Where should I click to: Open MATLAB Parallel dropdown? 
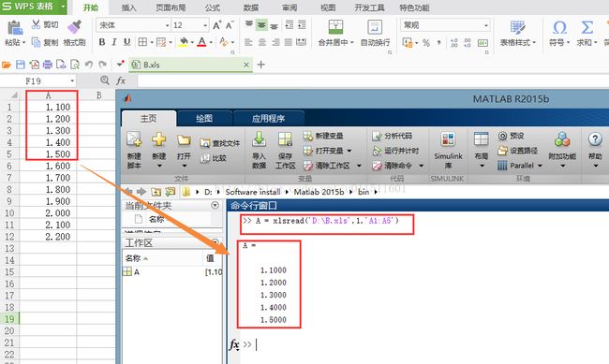520,166
